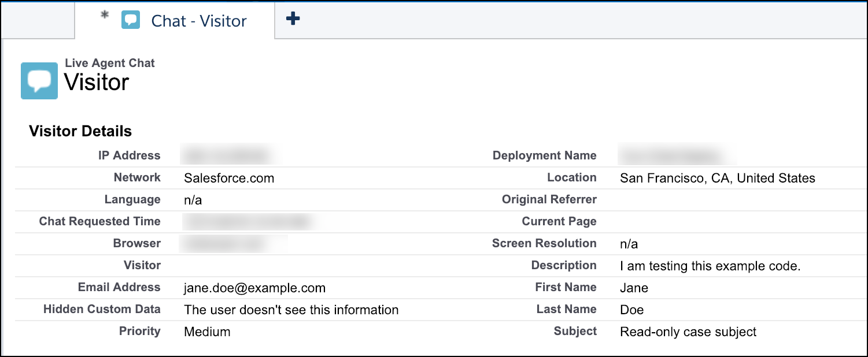Screen dimensions: 868x357
Task: Switch to the Chat - Visitor tab
Action: click(x=198, y=21)
